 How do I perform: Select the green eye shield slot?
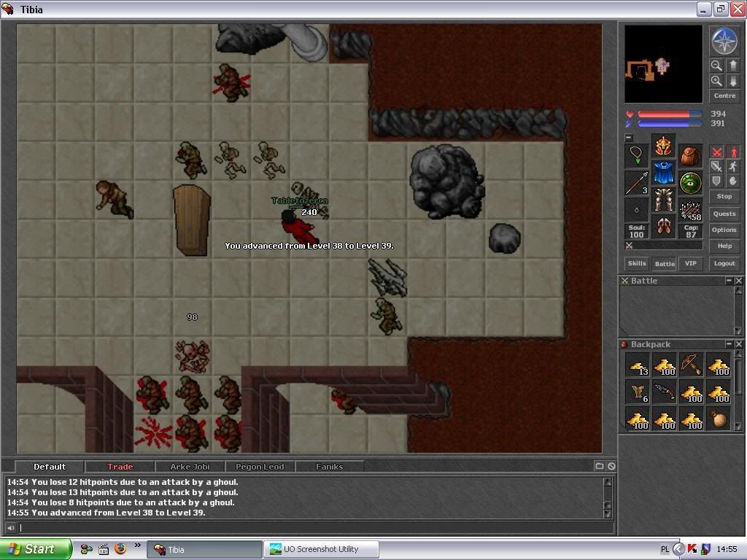click(690, 183)
